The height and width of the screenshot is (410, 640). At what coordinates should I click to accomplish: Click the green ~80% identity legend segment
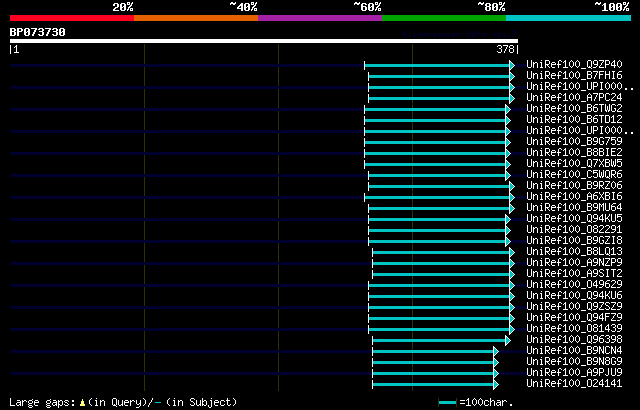[444, 18]
